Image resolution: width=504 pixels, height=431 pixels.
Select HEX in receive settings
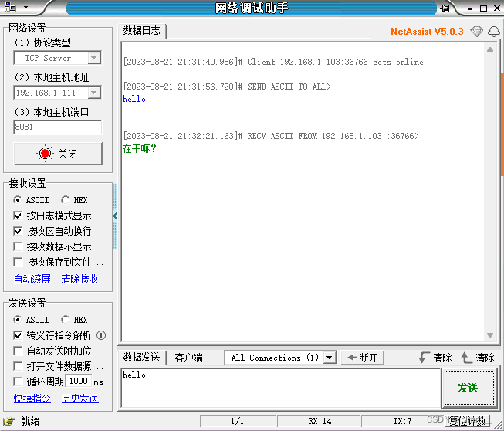pos(74,200)
